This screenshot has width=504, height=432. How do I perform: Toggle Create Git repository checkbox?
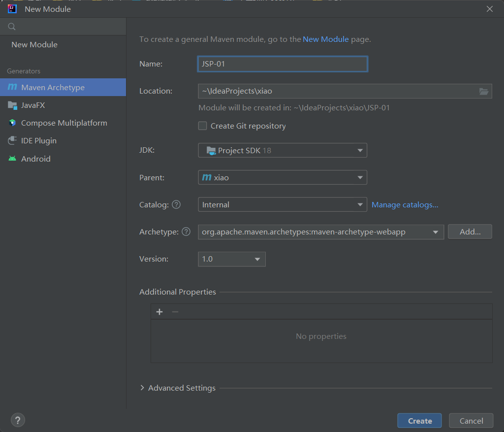(202, 126)
